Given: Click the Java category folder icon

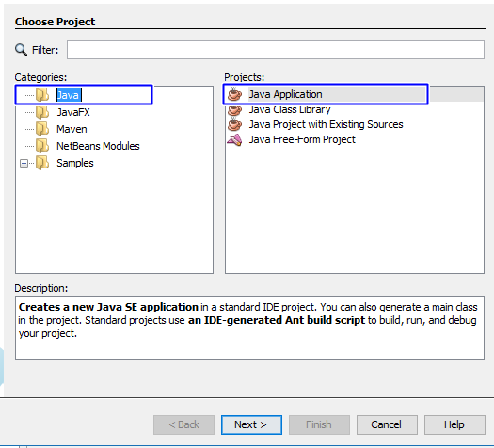Looking at the screenshot, I should tap(42, 95).
